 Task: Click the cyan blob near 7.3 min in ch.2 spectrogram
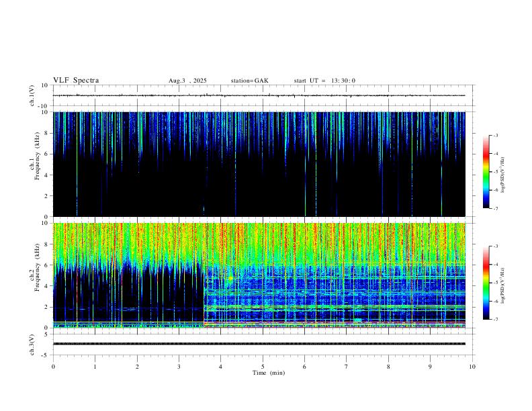coord(357,320)
